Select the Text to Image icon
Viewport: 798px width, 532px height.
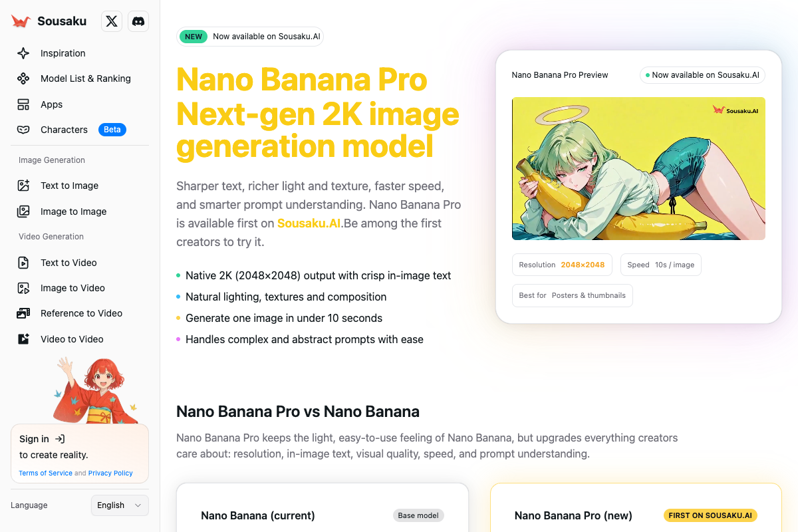[23, 186]
